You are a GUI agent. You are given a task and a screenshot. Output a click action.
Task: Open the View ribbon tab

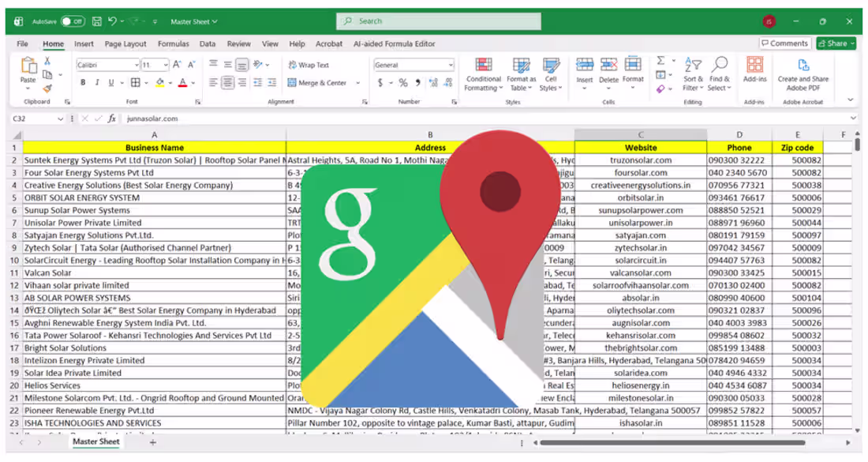[270, 43]
